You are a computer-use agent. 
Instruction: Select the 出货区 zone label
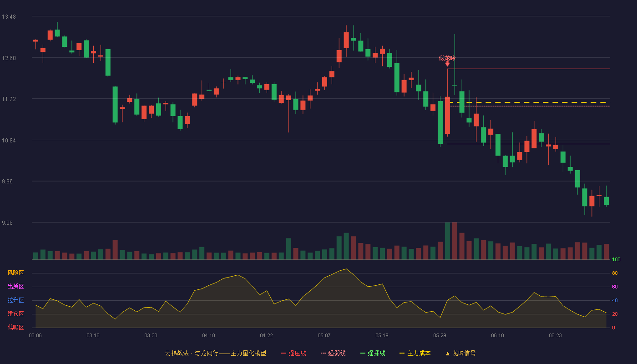15,287
